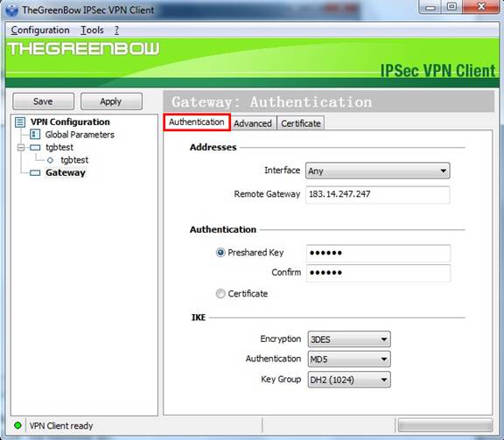Screen dimensions: 504x440
Task: Click the Gateway node icon
Action: click(35, 173)
